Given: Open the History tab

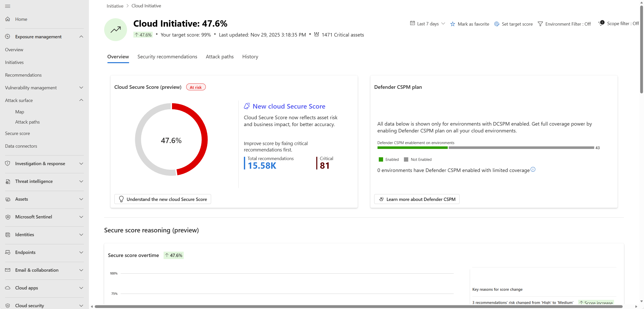Looking at the screenshot, I should tap(250, 57).
